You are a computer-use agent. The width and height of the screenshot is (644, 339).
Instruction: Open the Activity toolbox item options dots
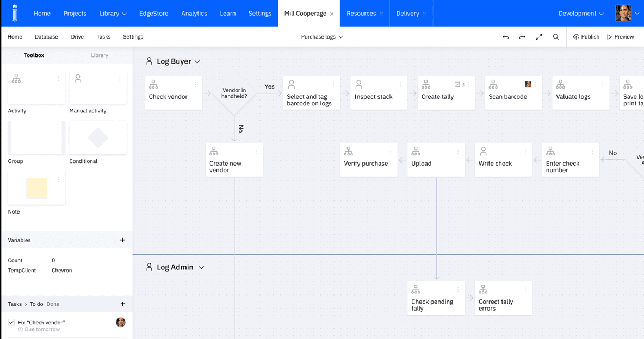click(59, 79)
